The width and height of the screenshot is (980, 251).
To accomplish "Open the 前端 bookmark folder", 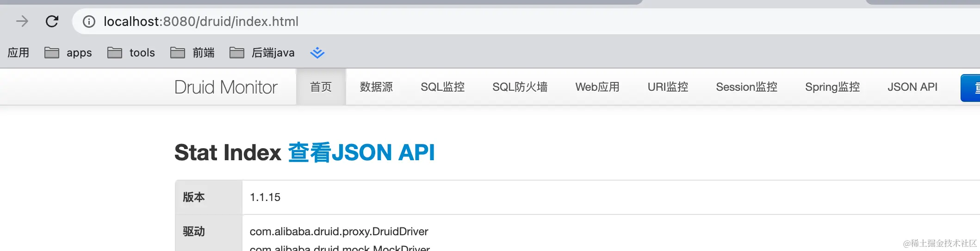I will pyautogui.click(x=192, y=53).
